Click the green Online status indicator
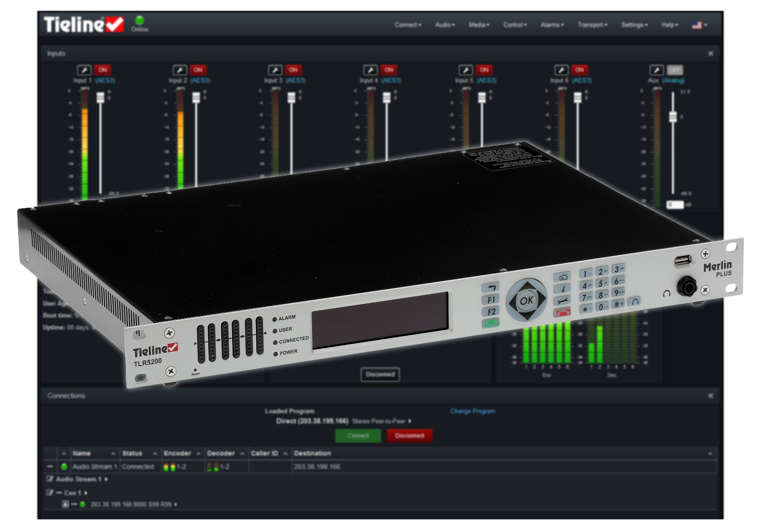The image size is (761, 532). pos(140,20)
